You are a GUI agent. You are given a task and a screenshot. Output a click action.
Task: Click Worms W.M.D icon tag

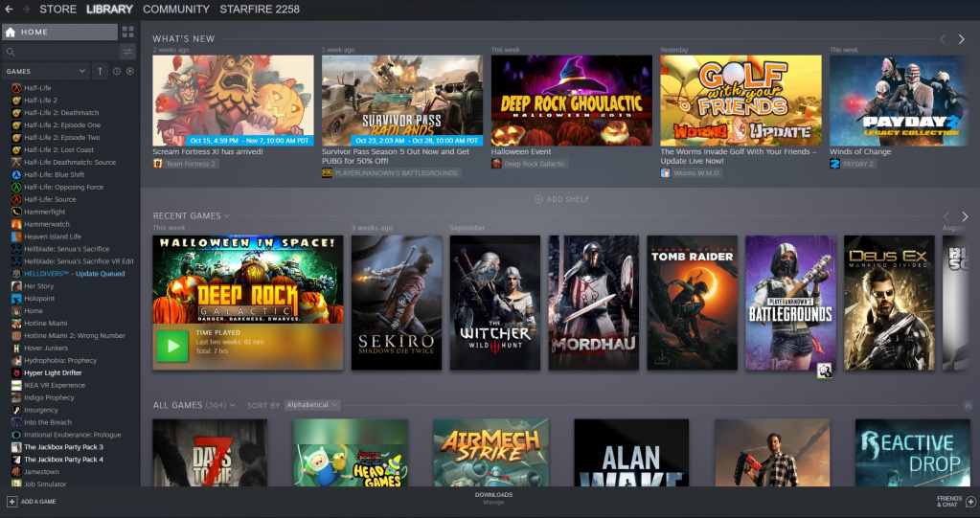pos(666,173)
